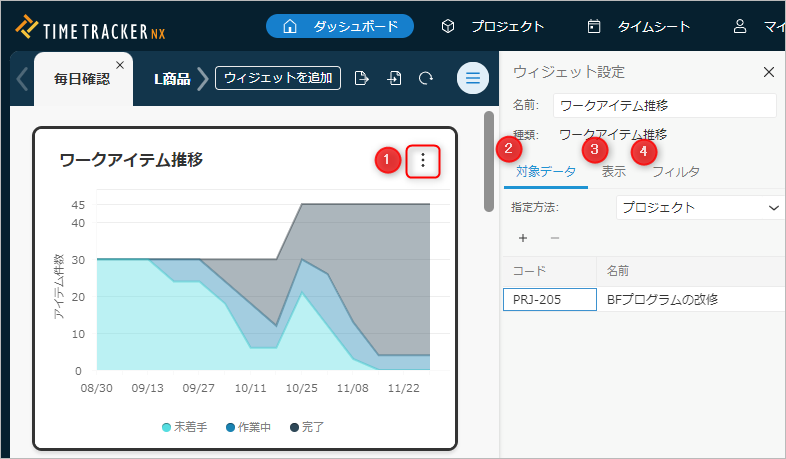
Task: Close the ウィジェット設定 panel
Action: [x=768, y=72]
